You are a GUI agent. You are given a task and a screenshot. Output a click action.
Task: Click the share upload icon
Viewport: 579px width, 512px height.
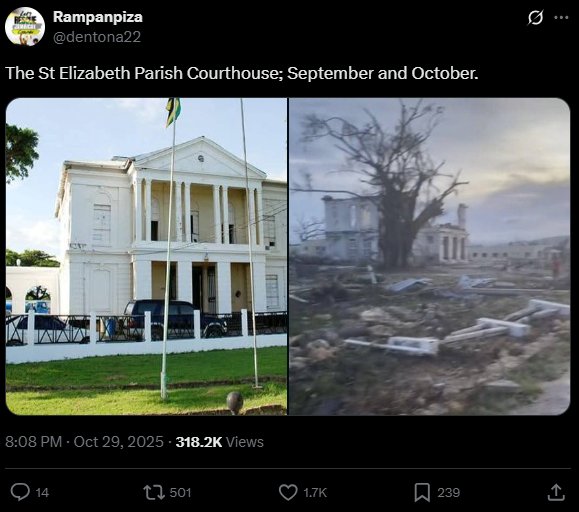point(556,492)
